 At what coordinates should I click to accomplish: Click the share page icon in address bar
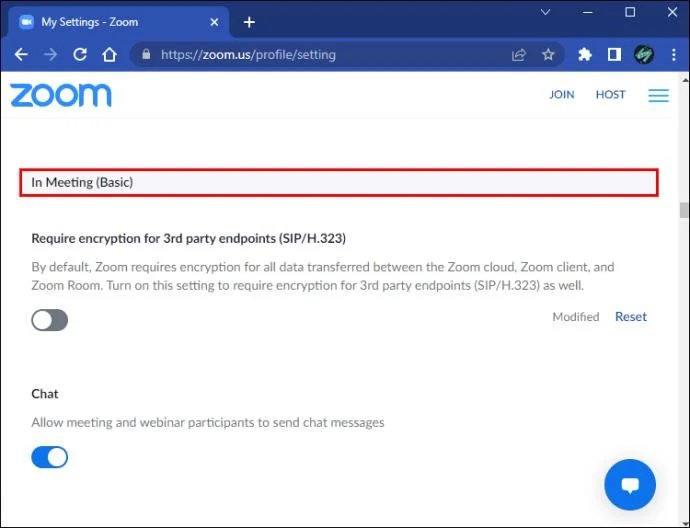pos(519,55)
